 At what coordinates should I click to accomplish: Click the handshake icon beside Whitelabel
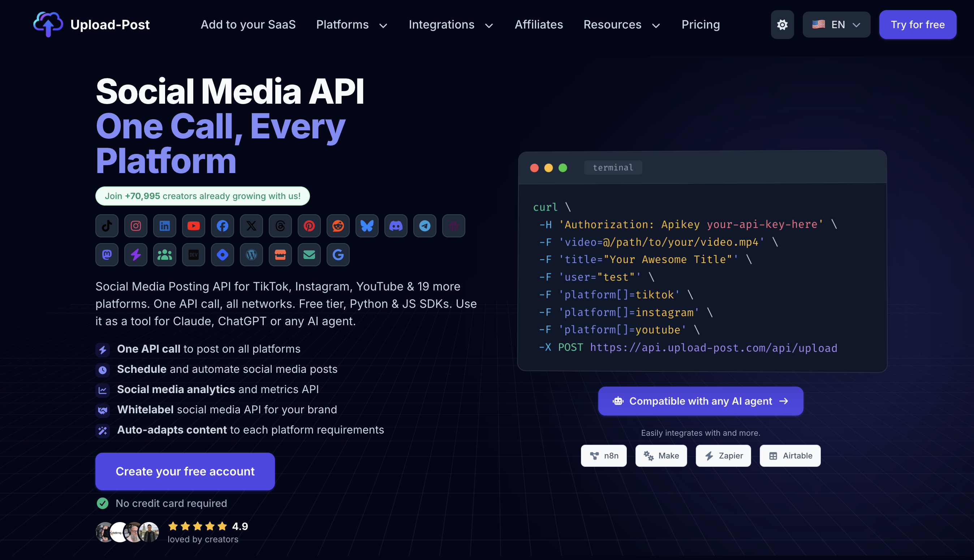(103, 410)
